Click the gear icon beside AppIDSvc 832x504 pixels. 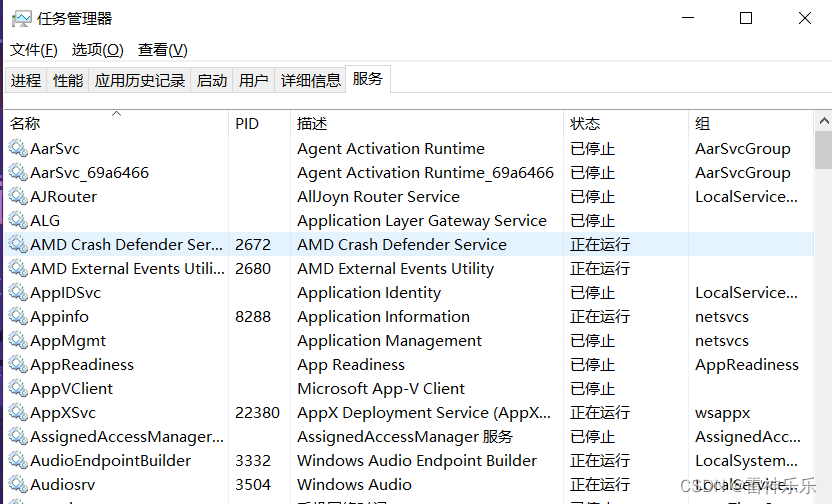coord(18,292)
